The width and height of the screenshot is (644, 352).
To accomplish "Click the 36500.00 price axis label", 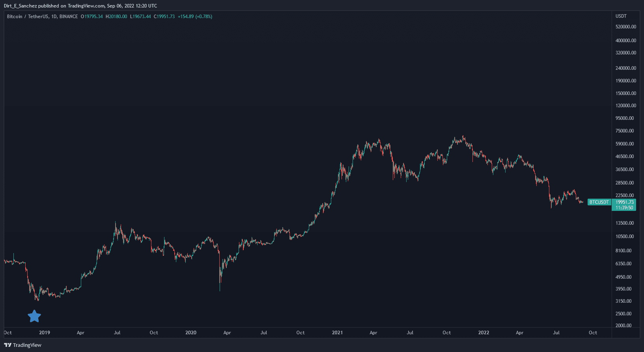I will [x=625, y=169].
